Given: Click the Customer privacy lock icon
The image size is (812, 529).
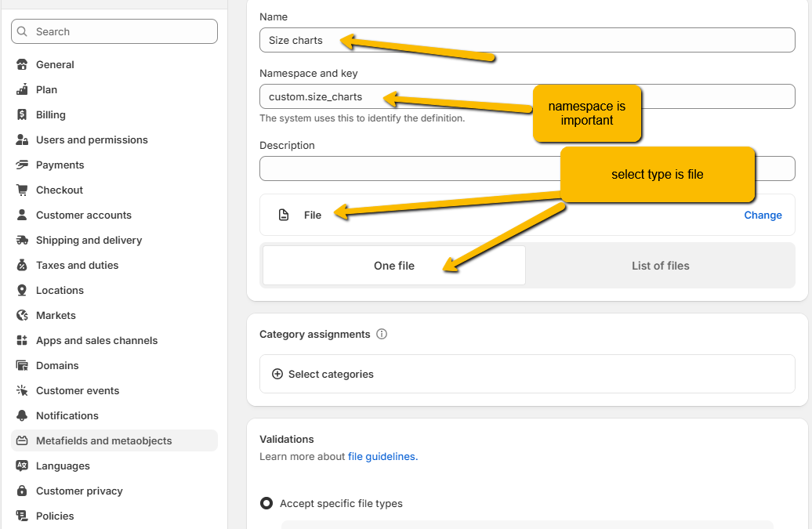Looking at the screenshot, I should tap(22, 491).
